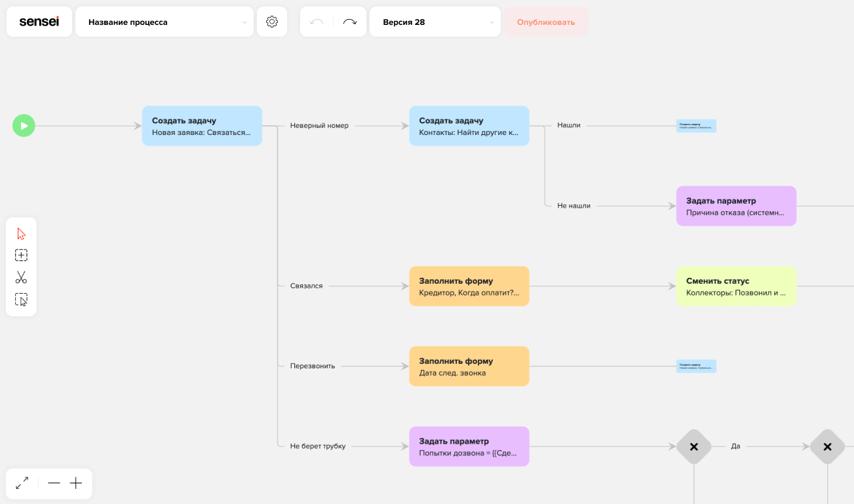
Task: Select the marquee selection pointer tool
Action: 22,300
